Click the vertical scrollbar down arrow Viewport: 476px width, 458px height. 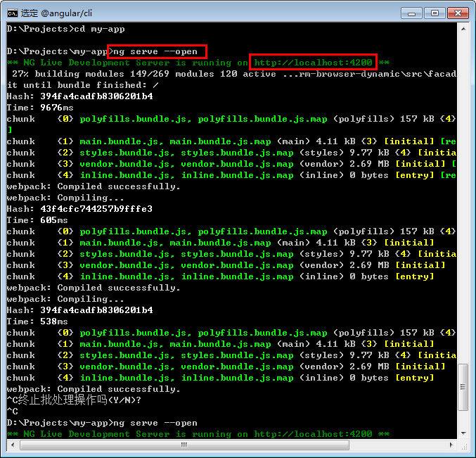tap(463, 433)
